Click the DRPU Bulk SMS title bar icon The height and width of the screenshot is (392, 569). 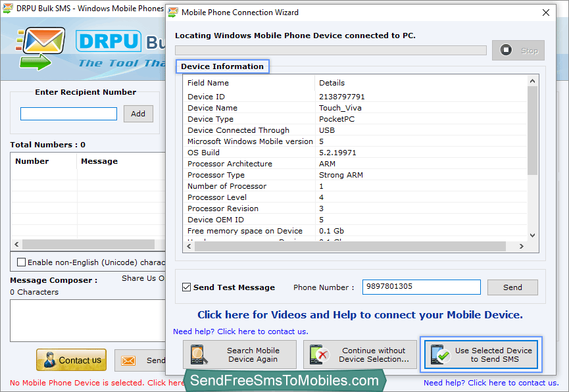[x=8, y=9]
